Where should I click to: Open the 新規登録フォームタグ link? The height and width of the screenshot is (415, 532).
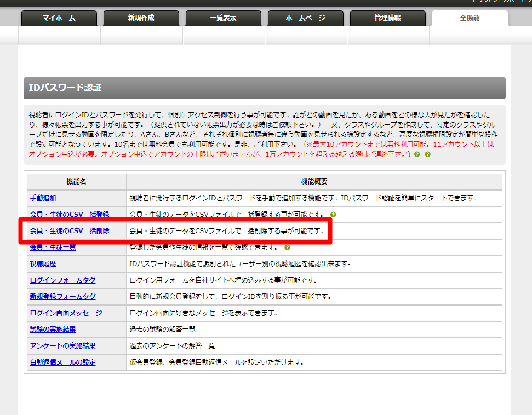click(62, 297)
